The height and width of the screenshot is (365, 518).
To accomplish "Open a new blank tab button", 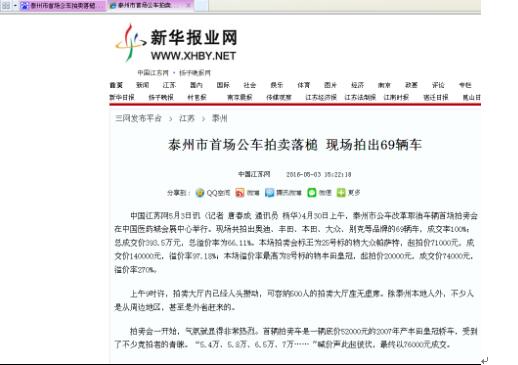I will coord(201,5).
